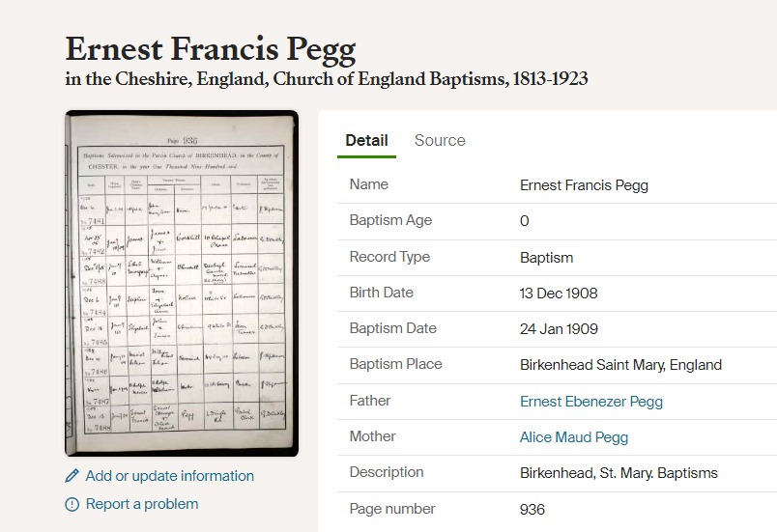Click the Baptism Age value 0
The height and width of the screenshot is (532, 777).
coord(525,221)
